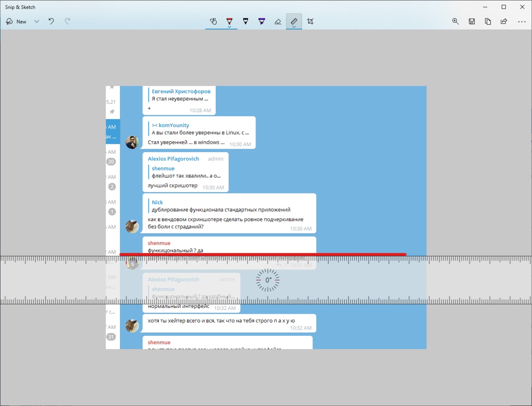The height and width of the screenshot is (406, 532).
Task: Share the snip with the share icon
Action: (504, 21)
